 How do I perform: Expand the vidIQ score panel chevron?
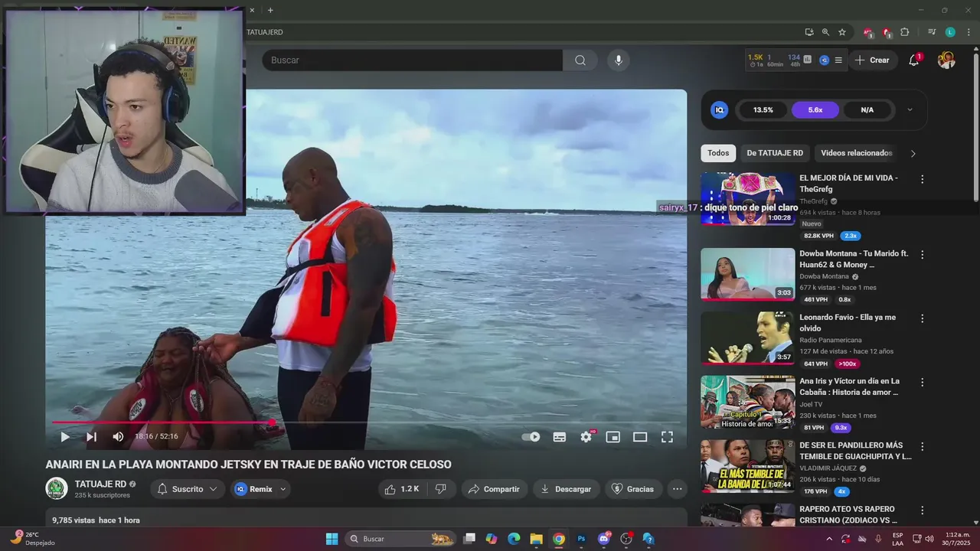pyautogui.click(x=910, y=110)
